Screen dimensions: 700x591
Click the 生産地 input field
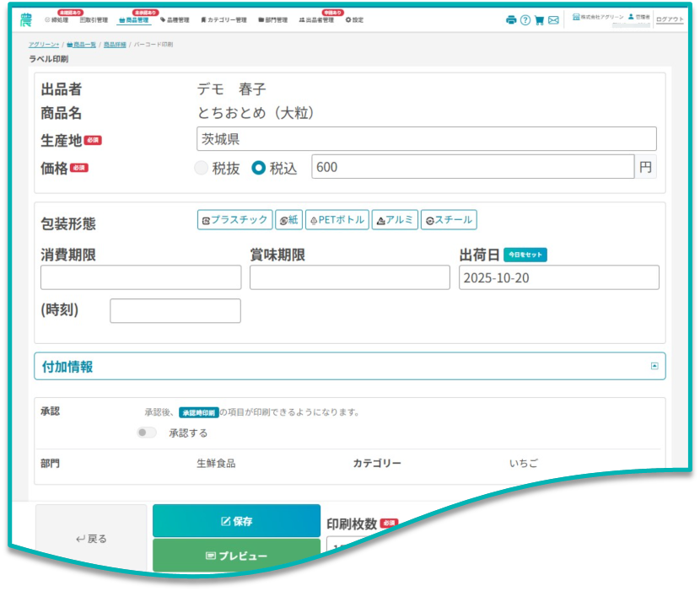[x=426, y=139]
